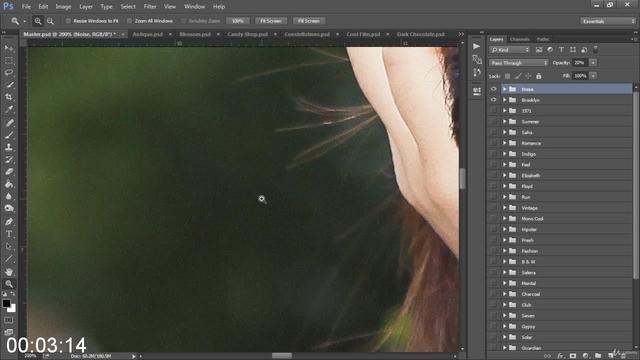Click lock transparent pixels icon
This screenshot has height=360, width=640.
coord(507,76)
